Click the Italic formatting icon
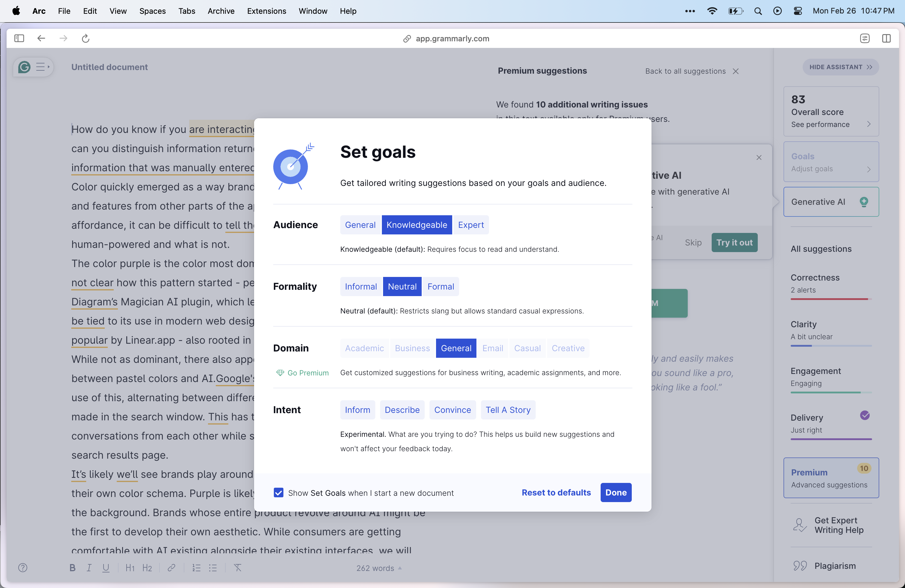 89,567
